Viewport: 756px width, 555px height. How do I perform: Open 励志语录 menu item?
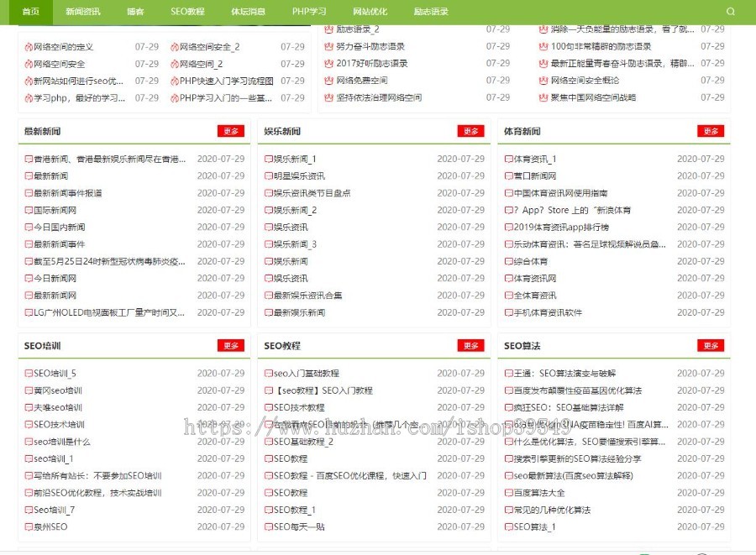pyautogui.click(x=431, y=12)
